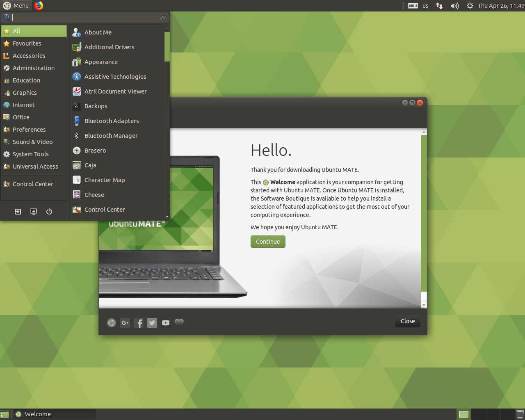525x420 pixels.
Task: Switch to the first workspace in the pager
Action: point(464,414)
